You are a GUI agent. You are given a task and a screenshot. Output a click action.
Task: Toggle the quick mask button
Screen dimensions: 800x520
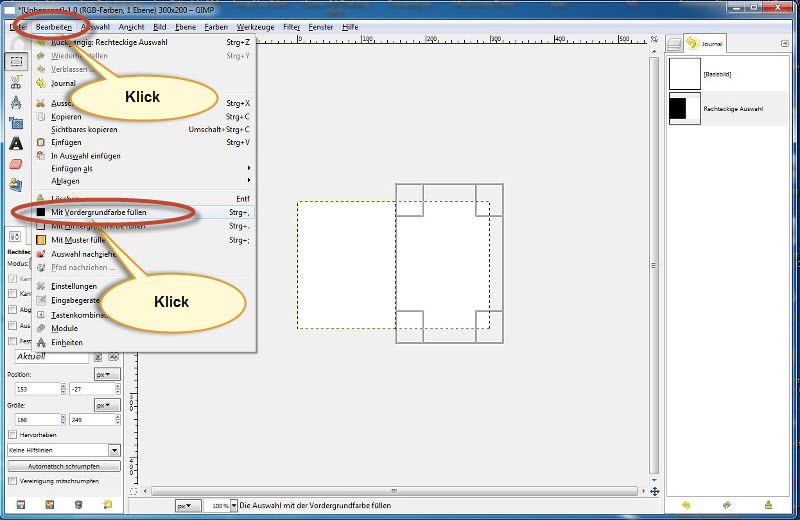click(x=134, y=491)
